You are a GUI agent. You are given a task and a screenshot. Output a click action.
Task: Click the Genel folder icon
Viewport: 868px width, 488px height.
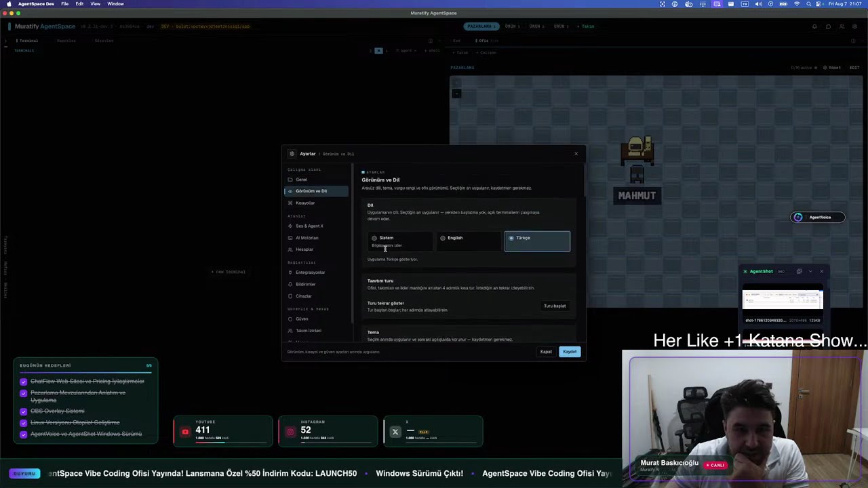[290, 180]
